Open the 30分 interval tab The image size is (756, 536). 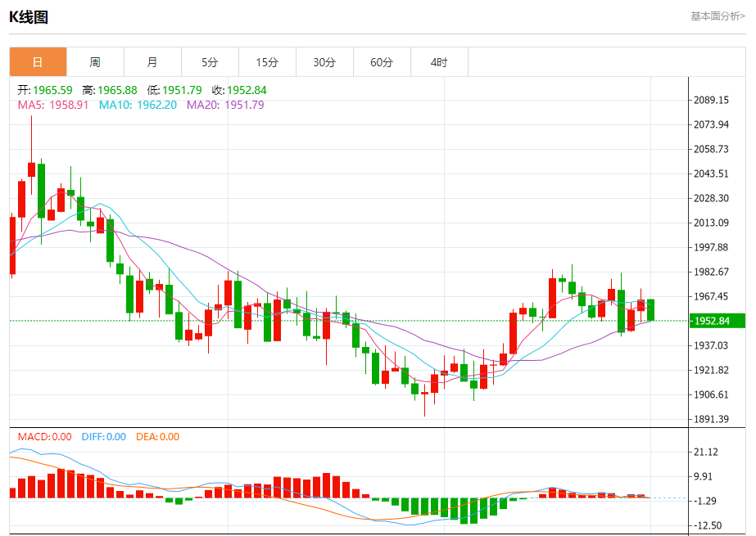(324, 62)
